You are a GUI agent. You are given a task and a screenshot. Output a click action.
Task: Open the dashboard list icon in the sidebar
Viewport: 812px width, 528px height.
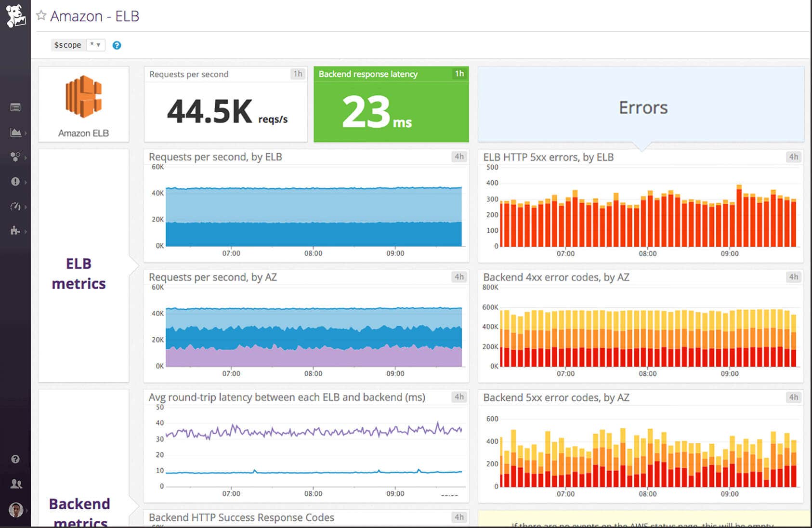[x=15, y=107]
